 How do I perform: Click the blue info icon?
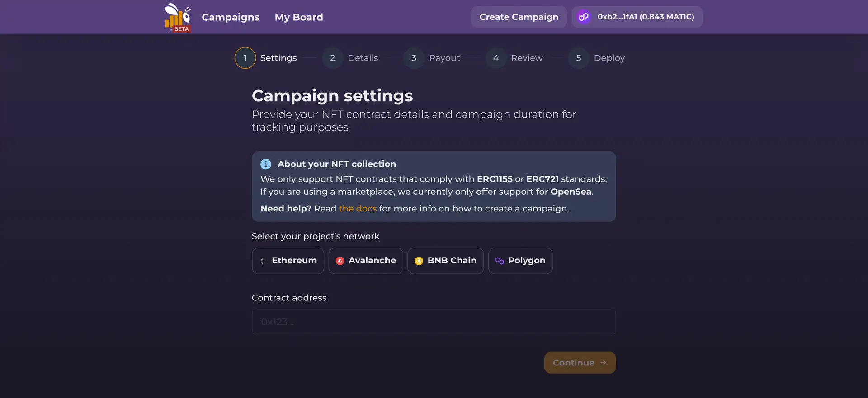[x=266, y=164]
